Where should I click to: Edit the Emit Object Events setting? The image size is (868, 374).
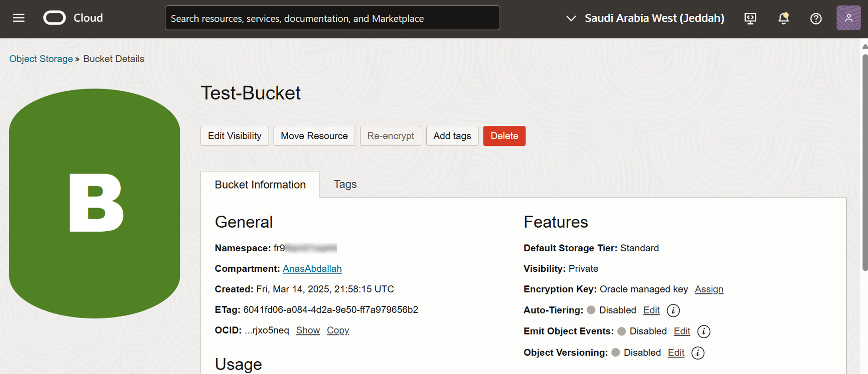[682, 331]
